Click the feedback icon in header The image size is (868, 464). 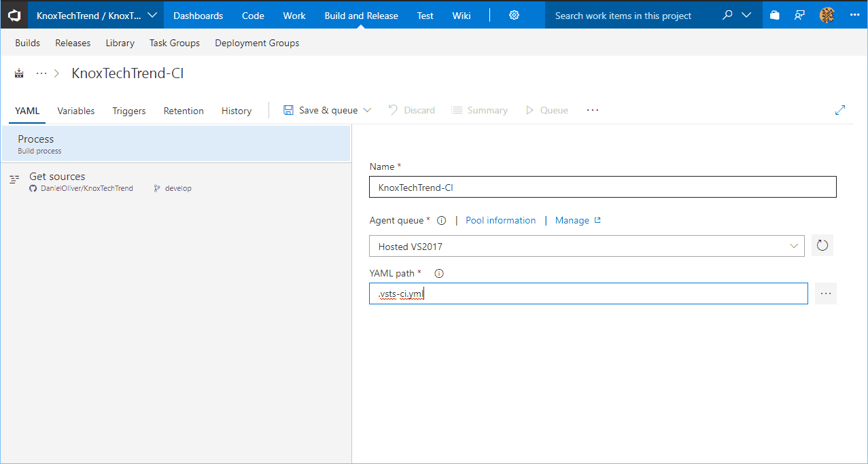pyautogui.click(x=800, y=15)
